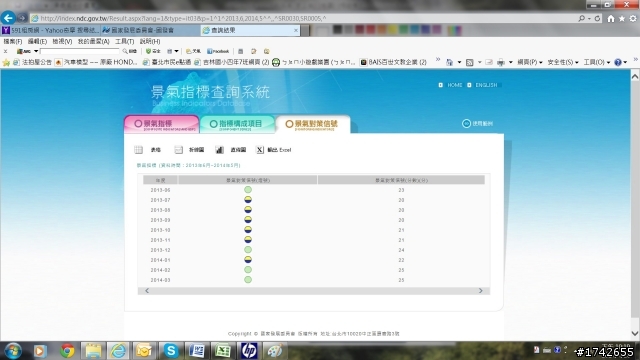Click the table horizontal scrollbar left arrow
This screenshot has height=360, width=640.
(147, 291)
